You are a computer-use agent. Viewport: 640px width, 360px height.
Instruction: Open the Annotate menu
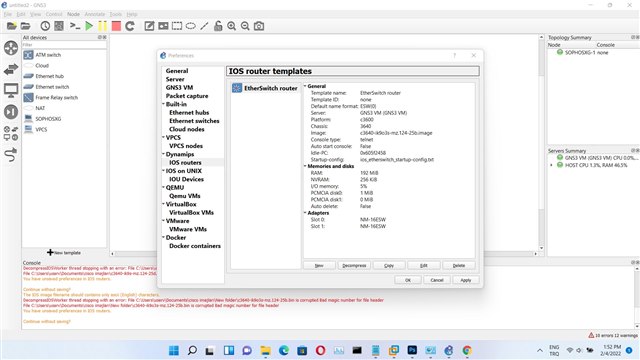tap(95, 14)
